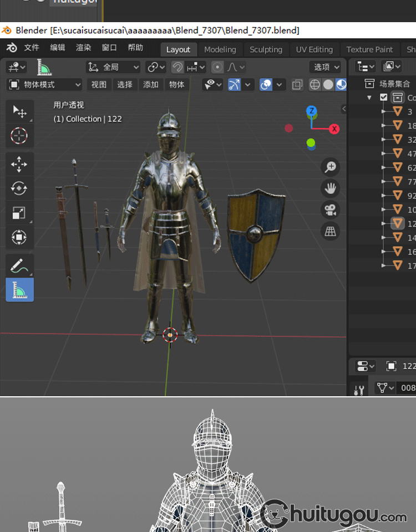The width and height of the screenshot is (416, 532).
Task: Click the zoom magnifier in the viewport
Action: 331,167
